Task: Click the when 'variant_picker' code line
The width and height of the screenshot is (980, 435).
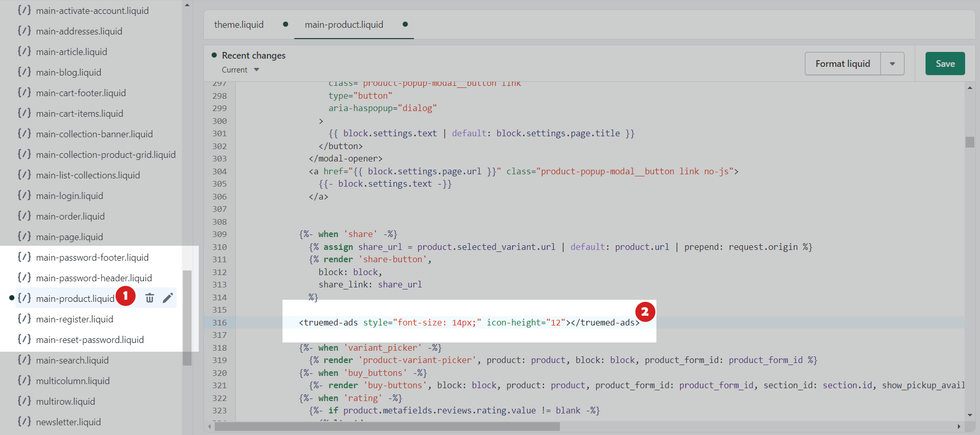Action: pyautogui.click(x=370, y=348)
